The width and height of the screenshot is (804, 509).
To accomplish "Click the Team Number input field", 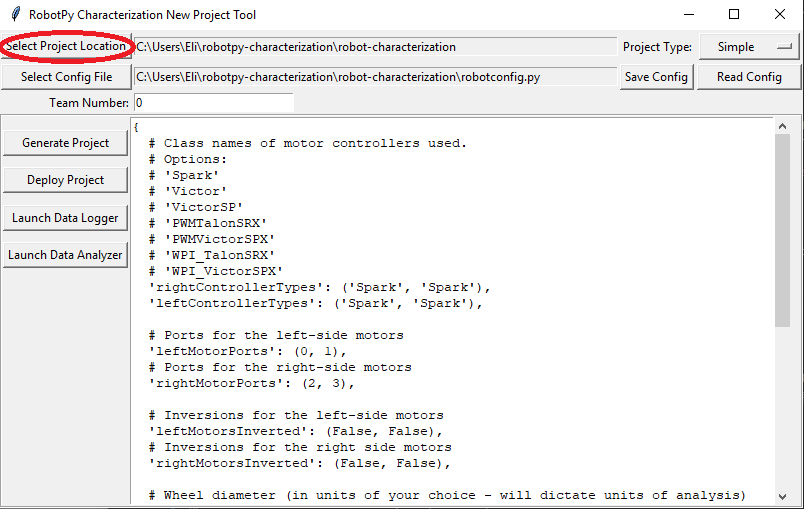I will tap(214, 103).
